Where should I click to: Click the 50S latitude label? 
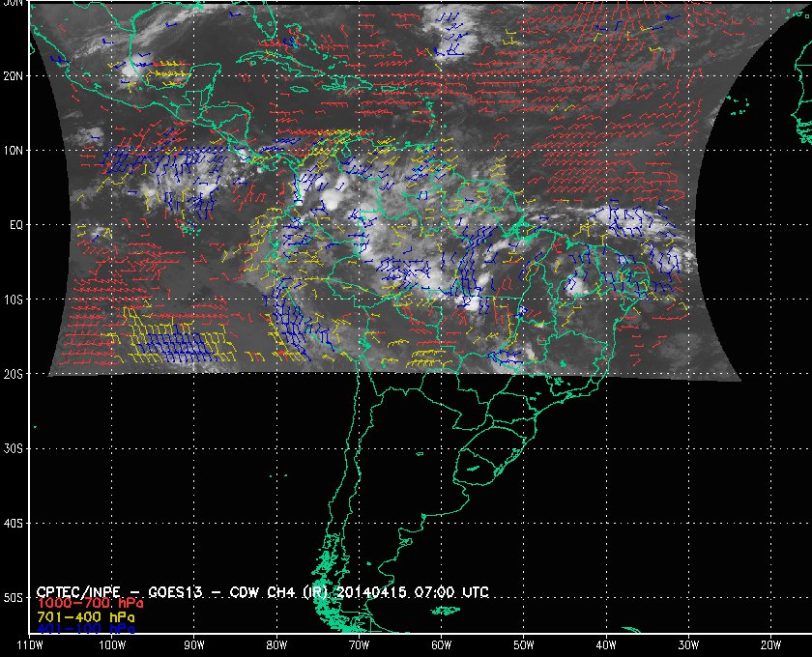(13, 598)
